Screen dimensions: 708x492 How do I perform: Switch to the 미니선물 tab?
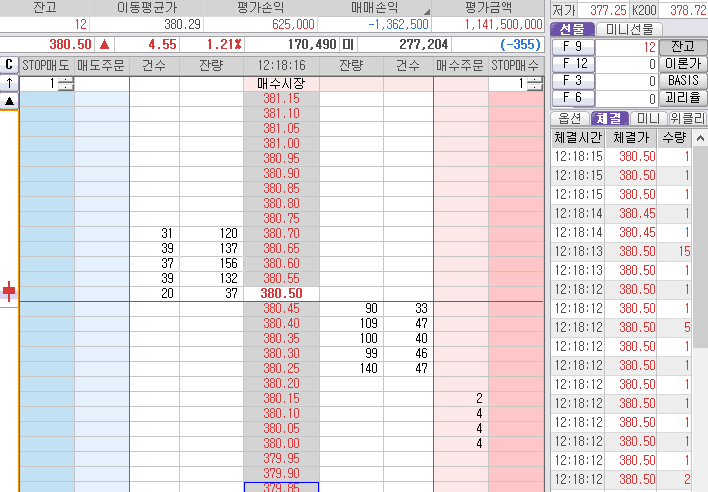pos(629,29)
